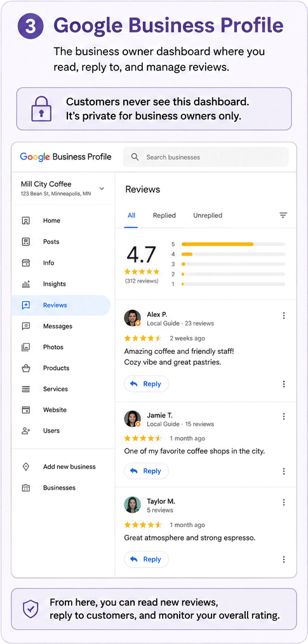Image resolution: width=308 pixels, height=644 pixels.
Task: Open the Businesses list link
Action: 59,488
